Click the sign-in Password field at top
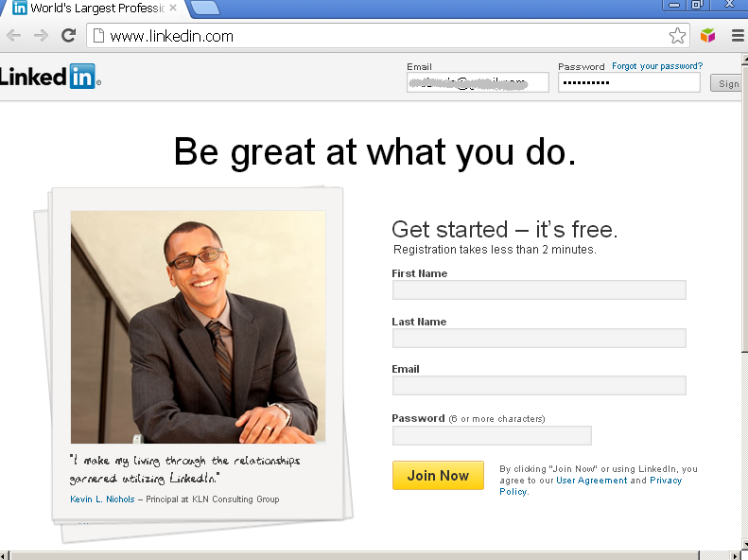This screenshot has width=748, height=560. pos(629,82)
